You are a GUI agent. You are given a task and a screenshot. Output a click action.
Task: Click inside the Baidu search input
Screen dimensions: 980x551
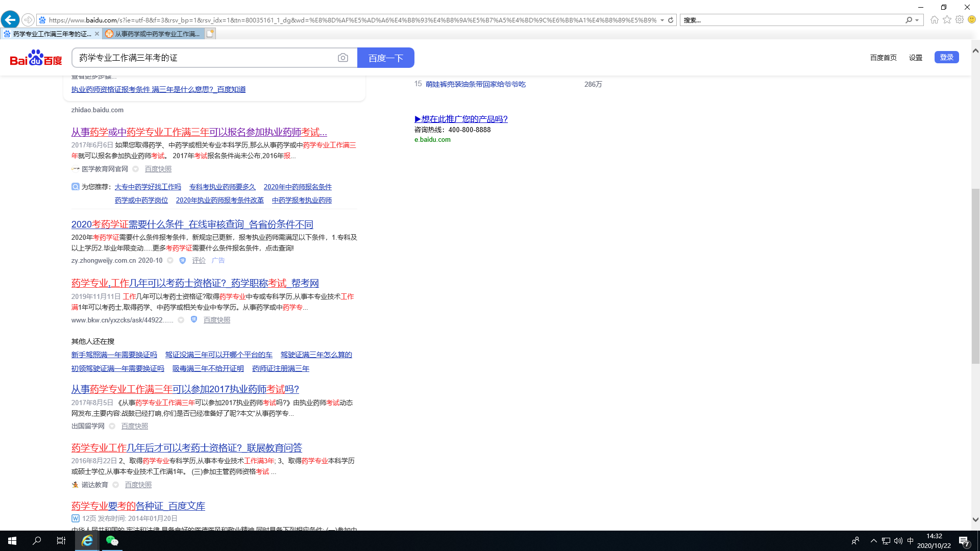click(x=204, y=58)
